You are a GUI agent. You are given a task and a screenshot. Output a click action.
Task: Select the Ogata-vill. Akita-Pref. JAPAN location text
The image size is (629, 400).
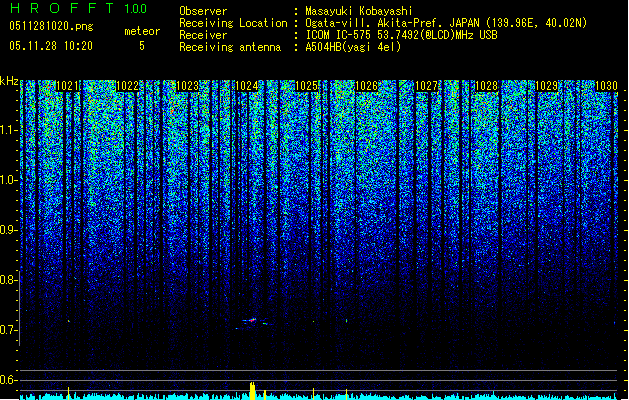click(446, 23)
